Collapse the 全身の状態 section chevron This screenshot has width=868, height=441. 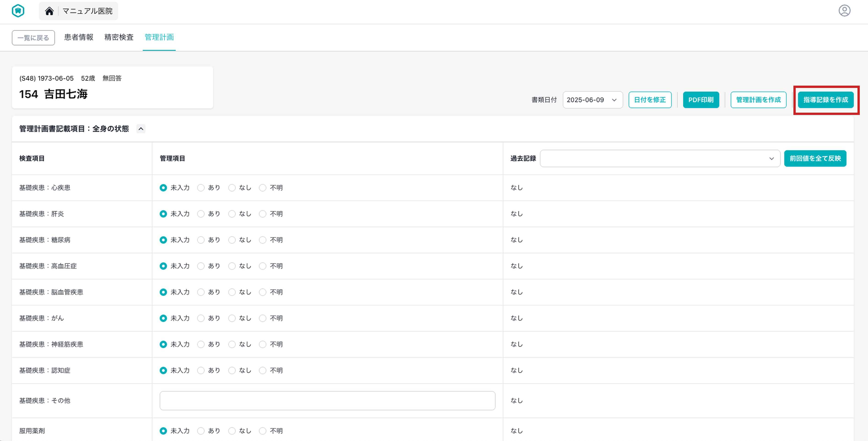point(141,129)
